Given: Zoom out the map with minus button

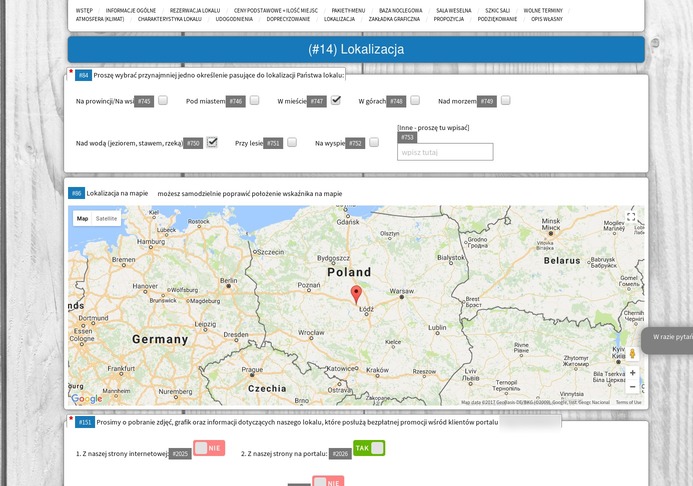Looking at the screenshot, I should tap(632, 387).
